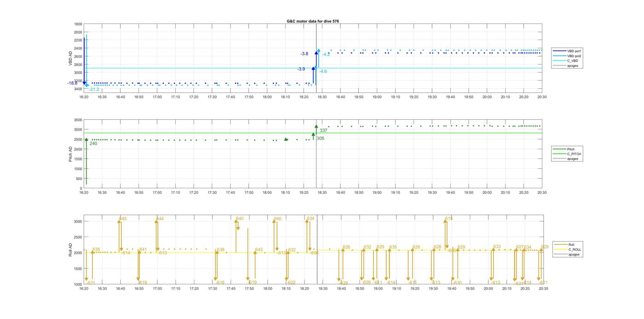Click the '3400' y-axis tick in the VBD plot
This screenshot has width=644, height=319.
[78, 89]
